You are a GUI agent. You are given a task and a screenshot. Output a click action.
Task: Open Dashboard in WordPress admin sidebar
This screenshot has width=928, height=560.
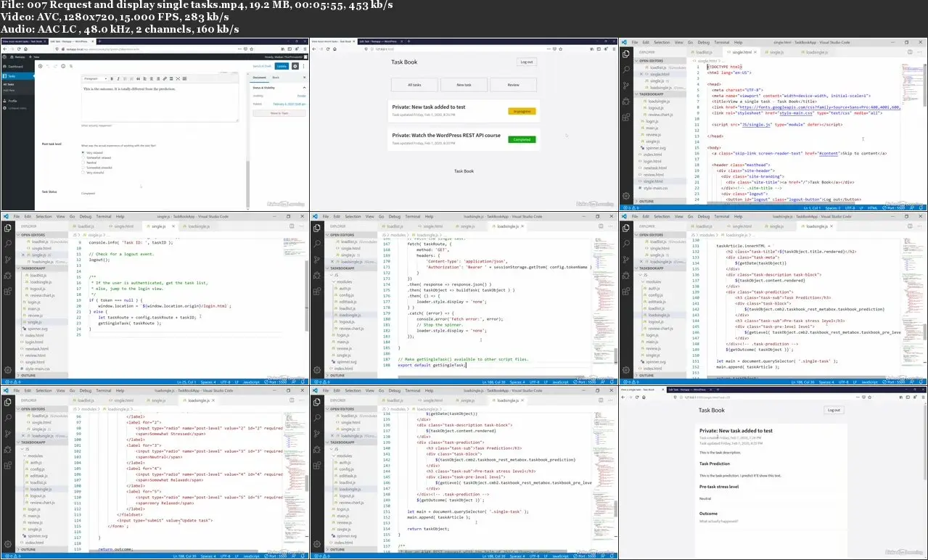point(15,67)
